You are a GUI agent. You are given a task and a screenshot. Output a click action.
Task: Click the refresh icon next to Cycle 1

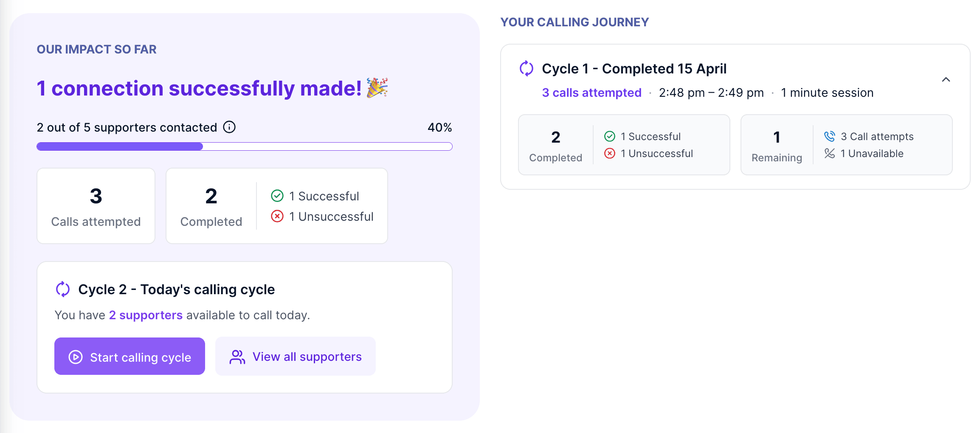pyautogui.click(x=527, y=68)
